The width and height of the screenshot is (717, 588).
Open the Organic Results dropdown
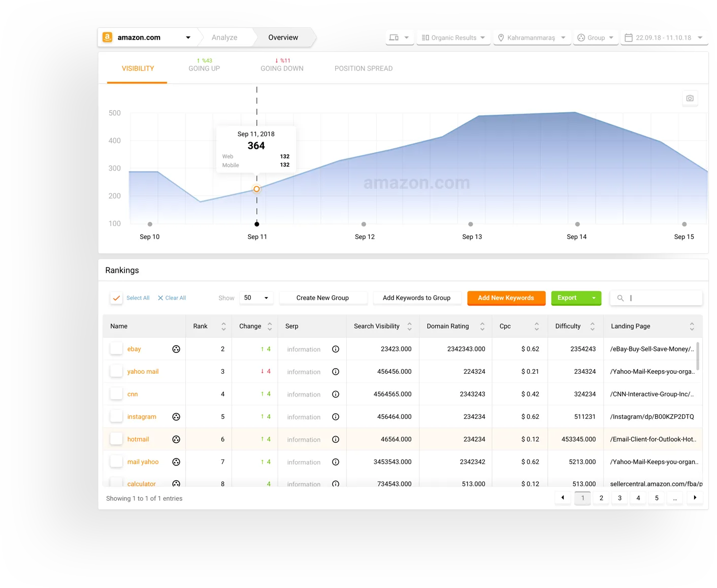click(453, 38)
